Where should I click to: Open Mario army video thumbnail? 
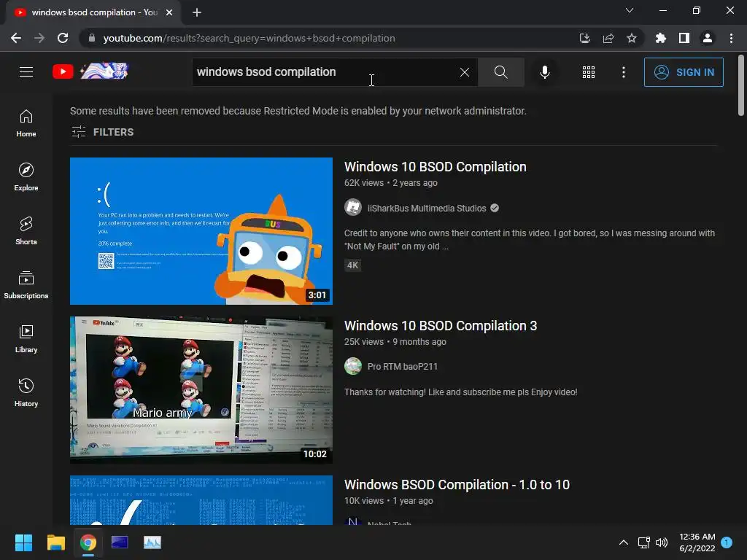tap(201, 390)
